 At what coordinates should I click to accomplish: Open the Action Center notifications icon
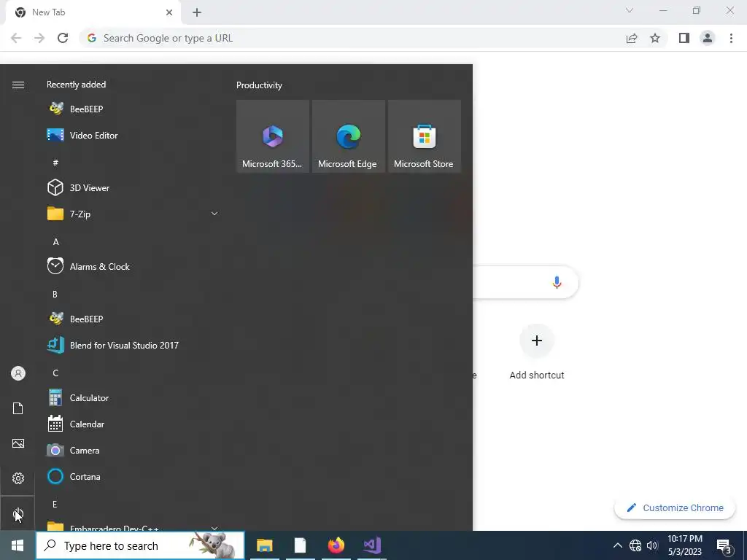(x=724, y=547)
